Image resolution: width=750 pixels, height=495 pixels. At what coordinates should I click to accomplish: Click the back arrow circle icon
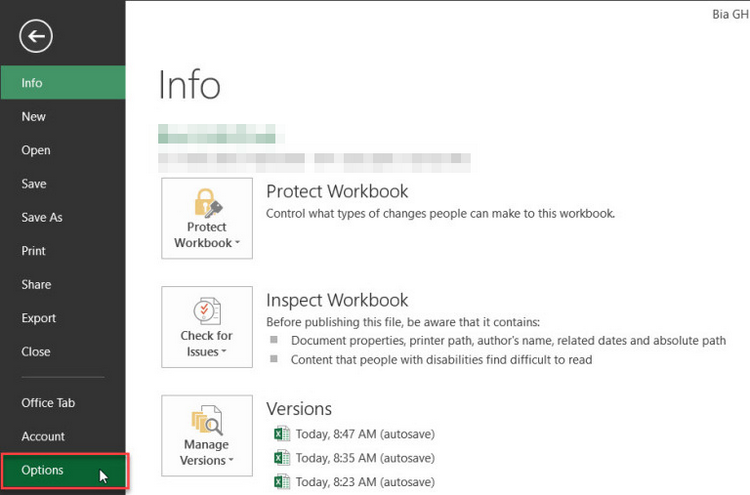[36, 36]
